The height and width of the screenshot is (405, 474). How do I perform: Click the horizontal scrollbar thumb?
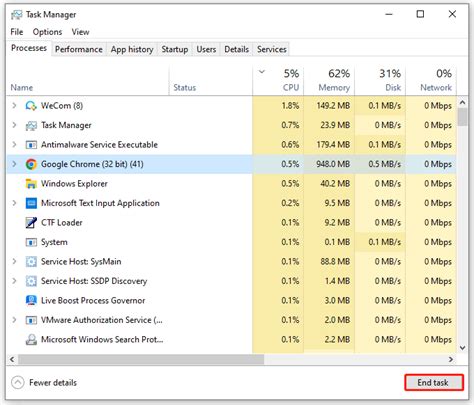141,359
